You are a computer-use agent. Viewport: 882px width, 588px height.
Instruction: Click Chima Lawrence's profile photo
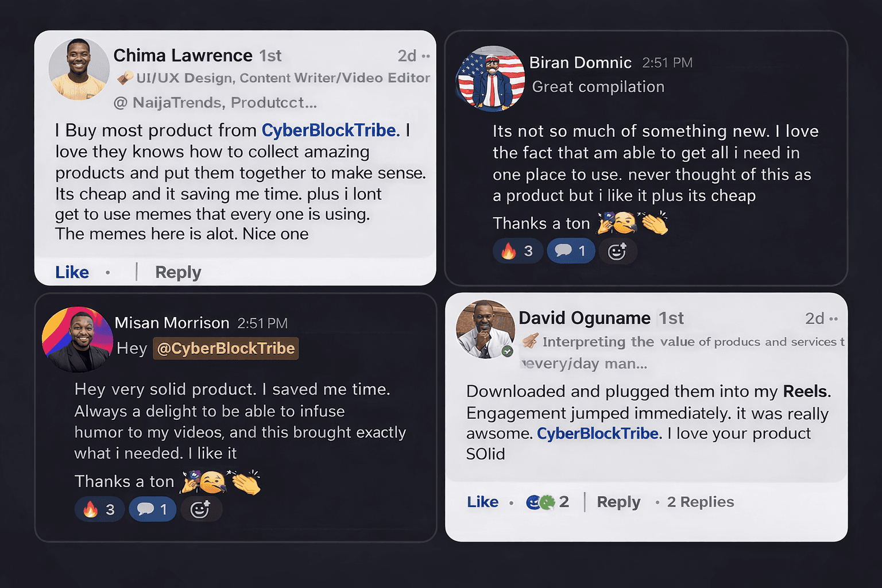(x=79, y=69)
